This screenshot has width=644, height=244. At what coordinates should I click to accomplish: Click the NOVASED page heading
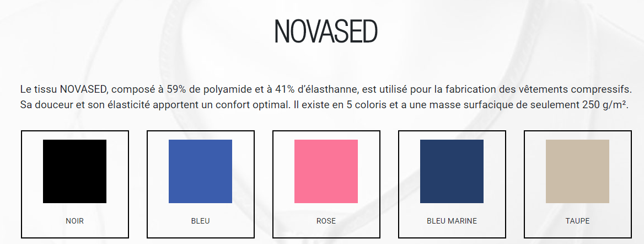(x=326, y=31)
